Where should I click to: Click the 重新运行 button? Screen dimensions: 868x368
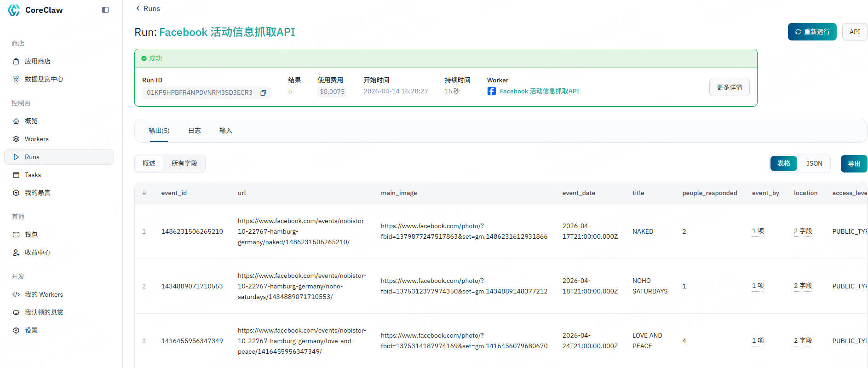pyautogui.click(x=812, y=32)
